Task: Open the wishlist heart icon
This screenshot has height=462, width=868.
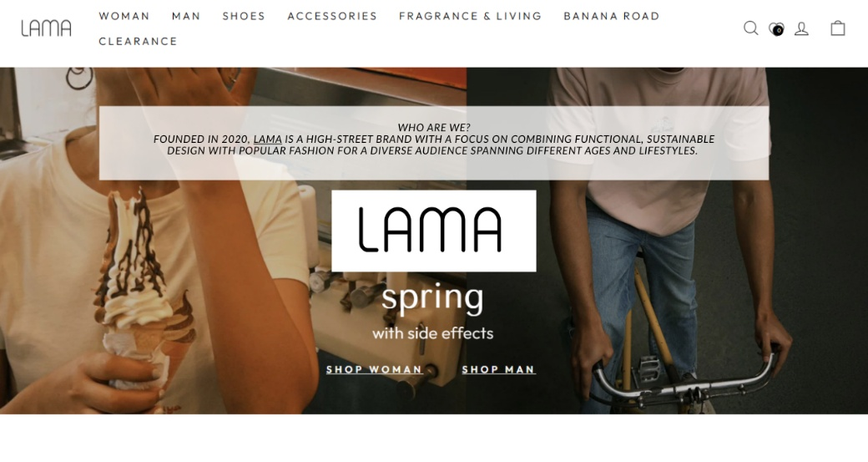Action: [776, 28]
